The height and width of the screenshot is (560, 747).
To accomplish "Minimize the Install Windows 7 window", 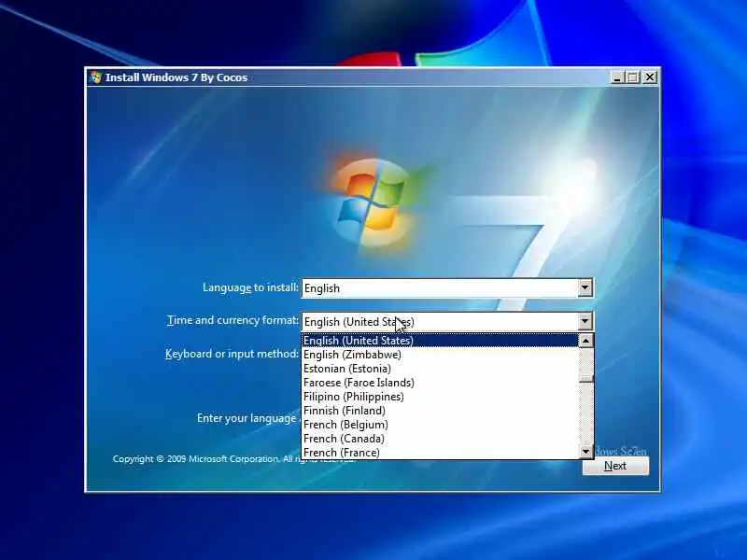I will click(617, 77).
